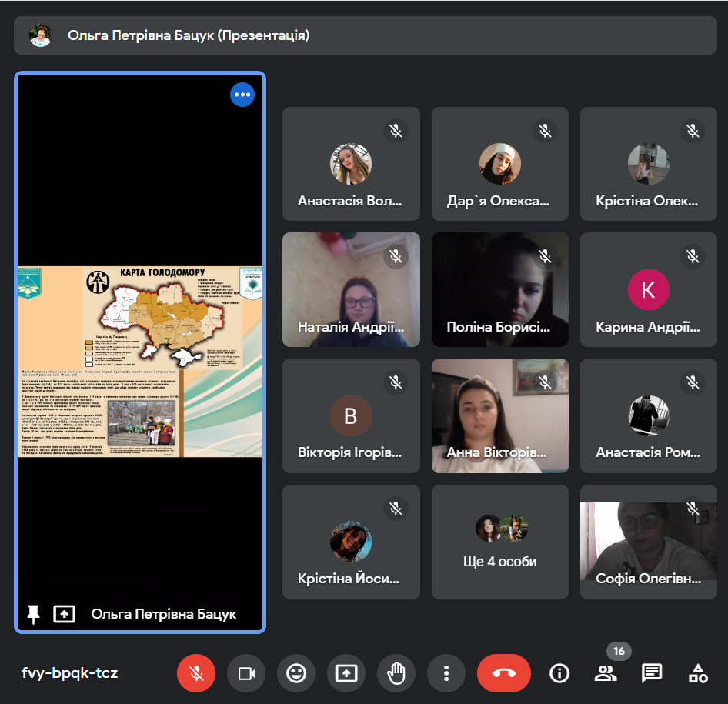The image size is (728, 704).
Task: Unpin the presentation using pin icon
Action: (33, 614)
